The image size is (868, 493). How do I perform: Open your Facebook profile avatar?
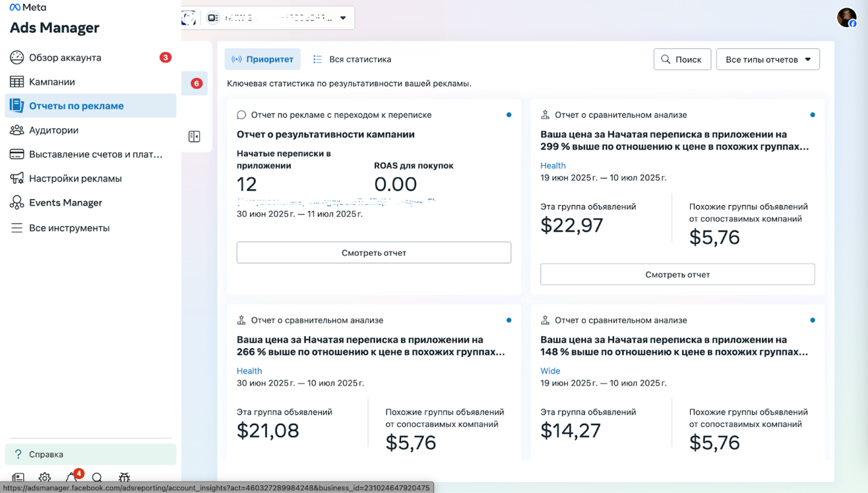pos(847,17)
